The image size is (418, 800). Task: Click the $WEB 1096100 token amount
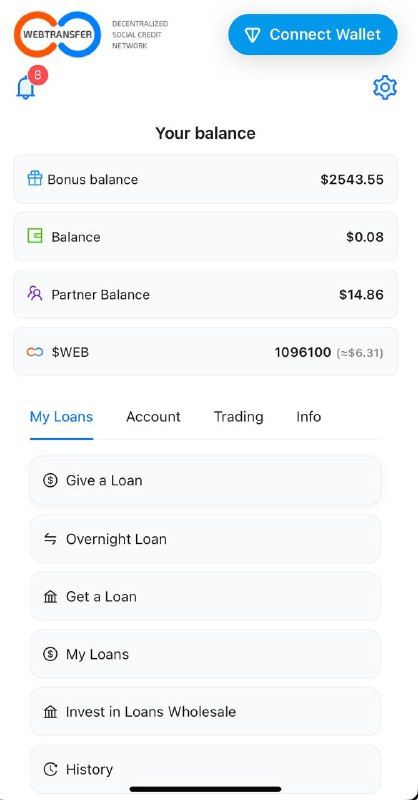303,353
